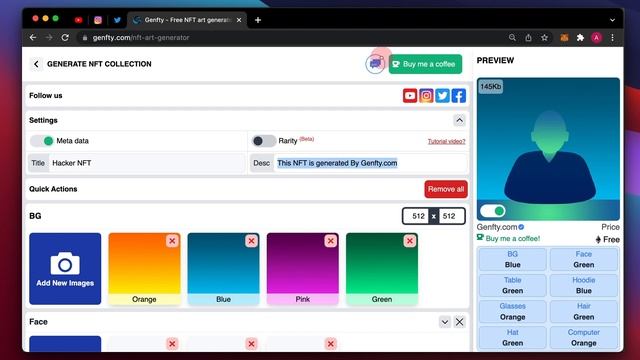Delete the Face layer
Screen dimensions: 640x360
click(459, 322)
